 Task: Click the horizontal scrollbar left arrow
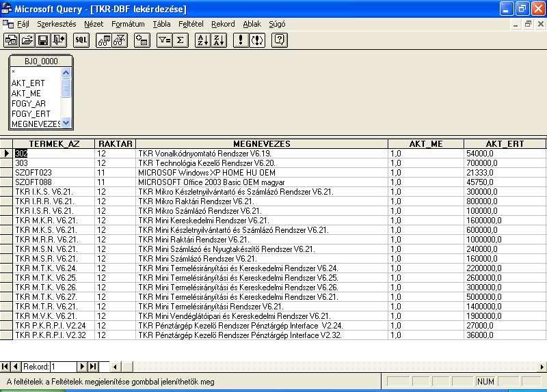(x=115, y=367)
